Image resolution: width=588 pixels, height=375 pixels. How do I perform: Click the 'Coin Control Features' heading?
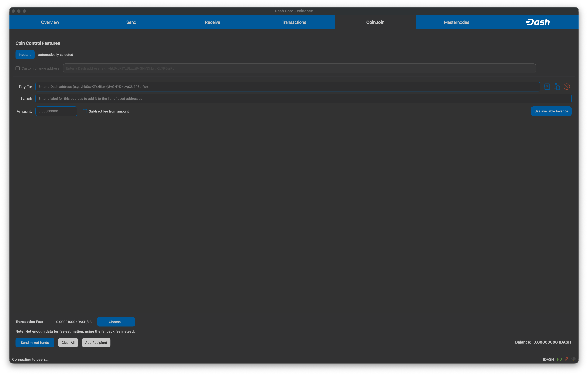38,43
